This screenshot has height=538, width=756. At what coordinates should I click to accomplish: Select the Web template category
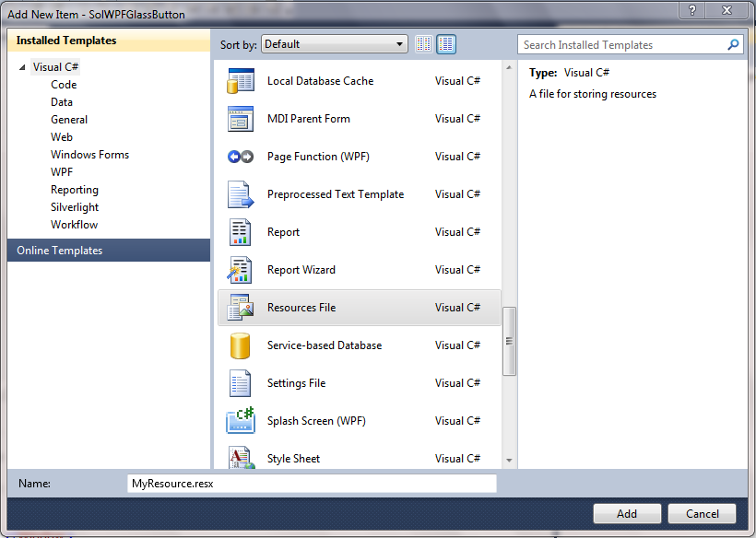pos(62,137)
